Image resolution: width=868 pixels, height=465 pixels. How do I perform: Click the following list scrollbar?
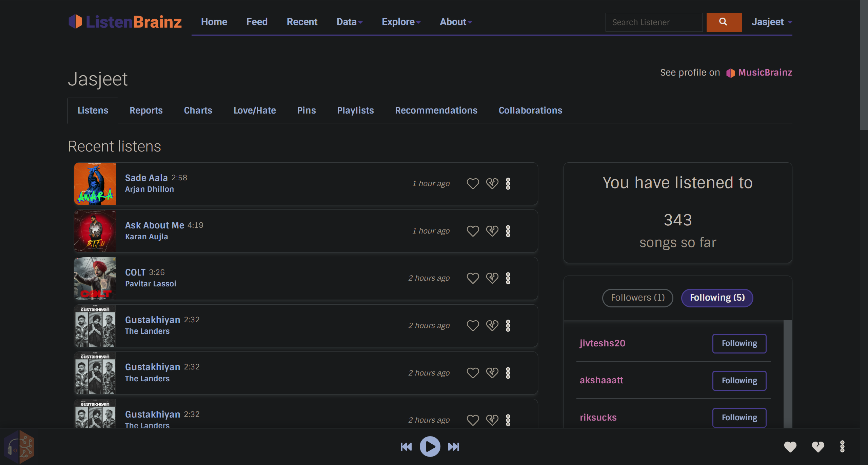tap(788, 374)
